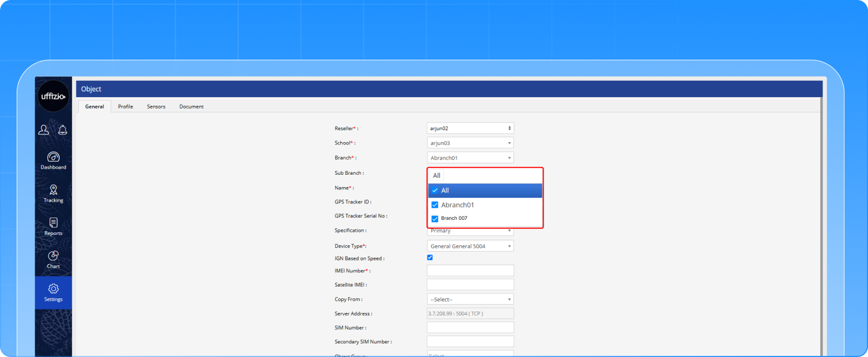Open the Reseller dropdown
The width and height of the screenshot is (868, 357).
[470, 129]
